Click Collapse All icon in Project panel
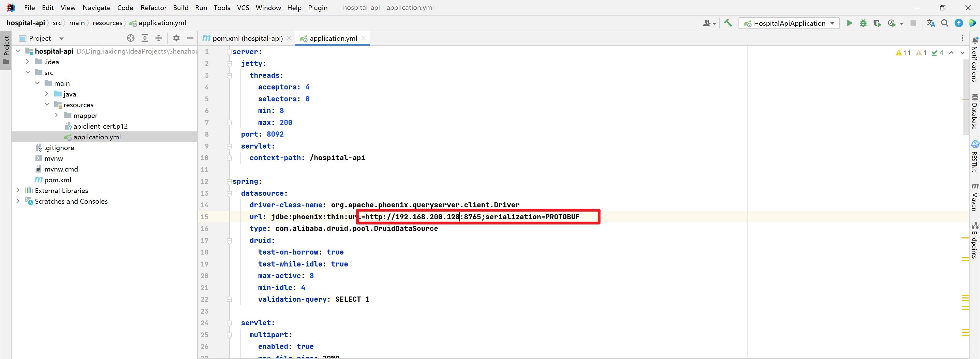The image size is (980, 359). tap(159, 38)
